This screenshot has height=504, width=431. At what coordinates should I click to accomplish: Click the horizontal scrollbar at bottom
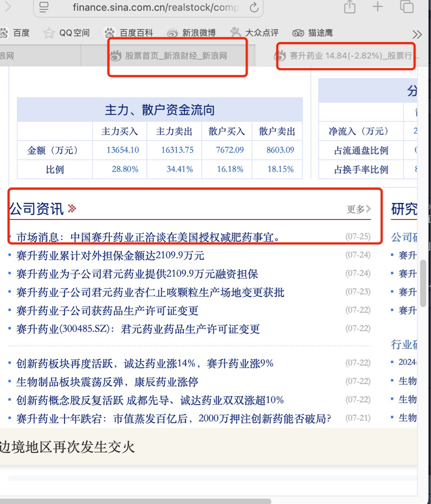point(135,501)
